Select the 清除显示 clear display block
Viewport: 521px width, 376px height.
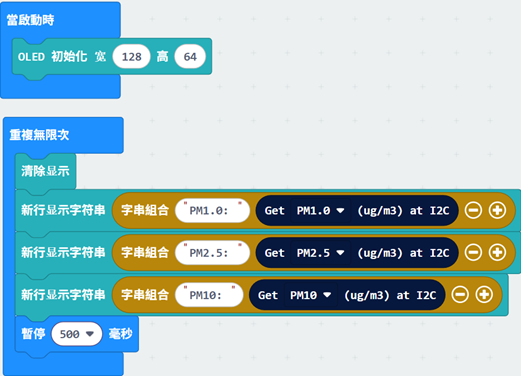(45, 171)
